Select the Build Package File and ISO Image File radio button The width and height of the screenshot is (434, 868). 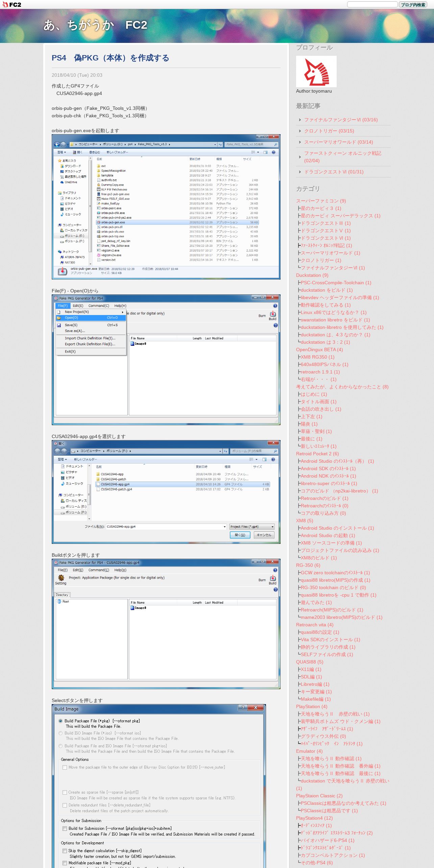(61, 746)
